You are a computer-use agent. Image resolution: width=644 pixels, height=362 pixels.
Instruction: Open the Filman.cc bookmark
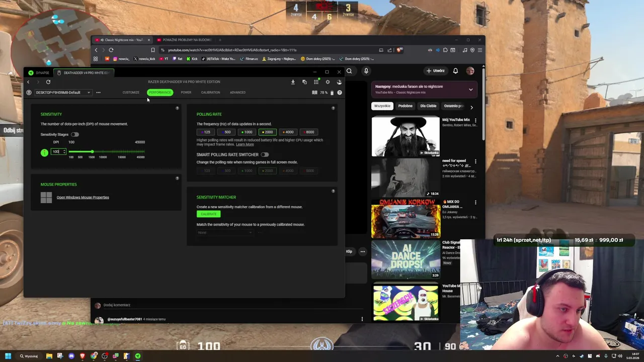(x=249, y=59)
